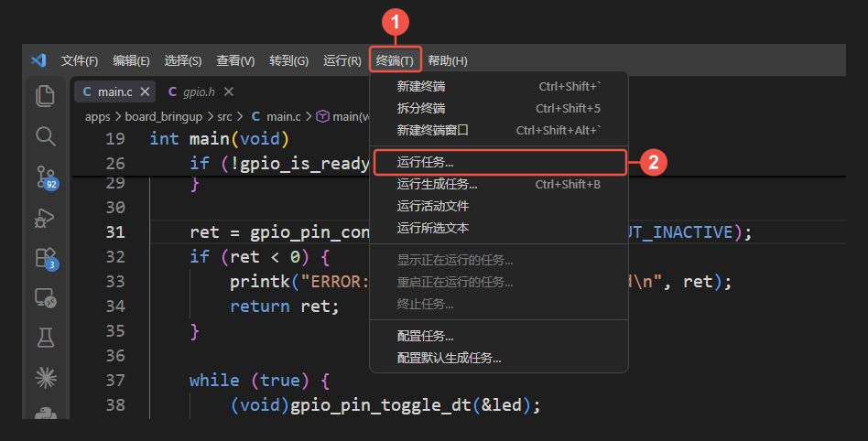Select 运行任务... menu item
The height and width of the screenshot is (441, 868).
tap(499, 163)
